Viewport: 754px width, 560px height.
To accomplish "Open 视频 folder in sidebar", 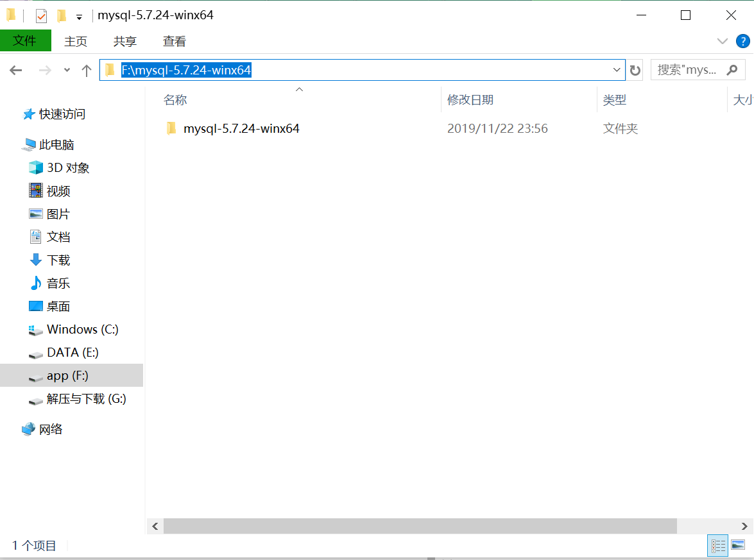I will (x=58, y=191).
